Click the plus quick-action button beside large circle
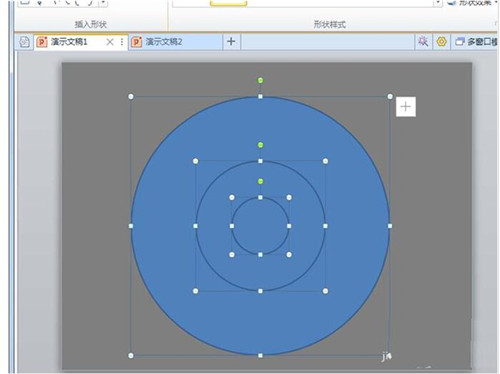The height and width of the screenshot is (374, 500). [406, 107]
